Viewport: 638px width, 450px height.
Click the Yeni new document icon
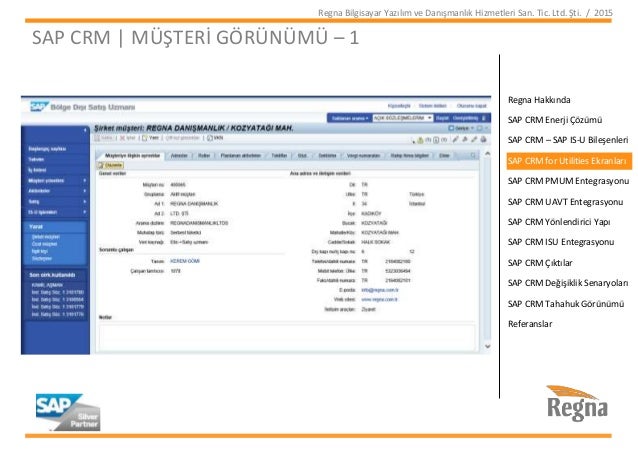pyautogui.click(x=144, y=138)
